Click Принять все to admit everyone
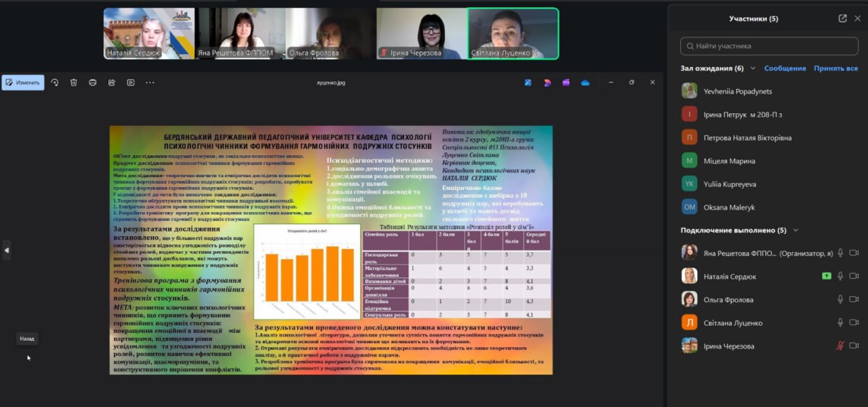Viewport: 868px width, 407px height. point(835,69)
